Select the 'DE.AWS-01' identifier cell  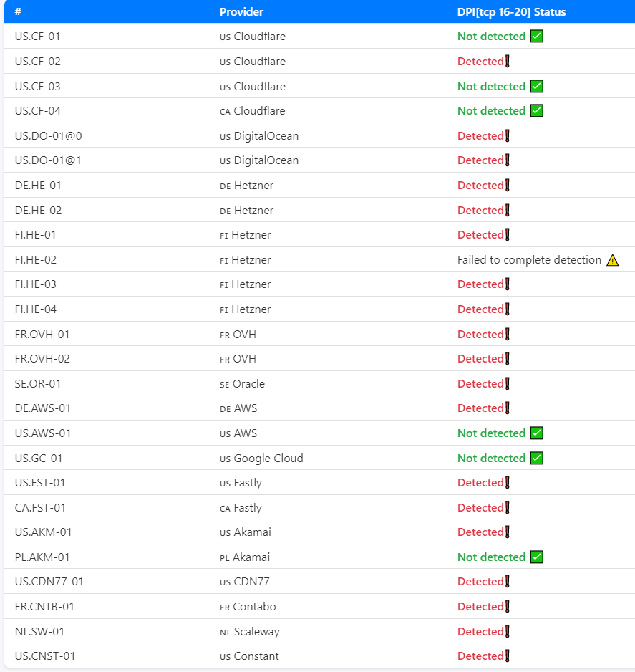43,408
